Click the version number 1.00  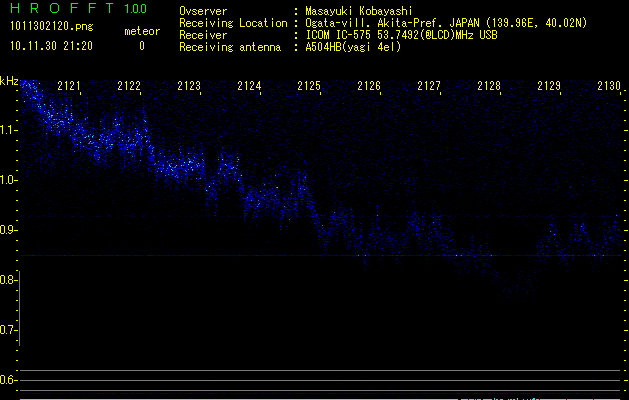[x=136, y=8]
